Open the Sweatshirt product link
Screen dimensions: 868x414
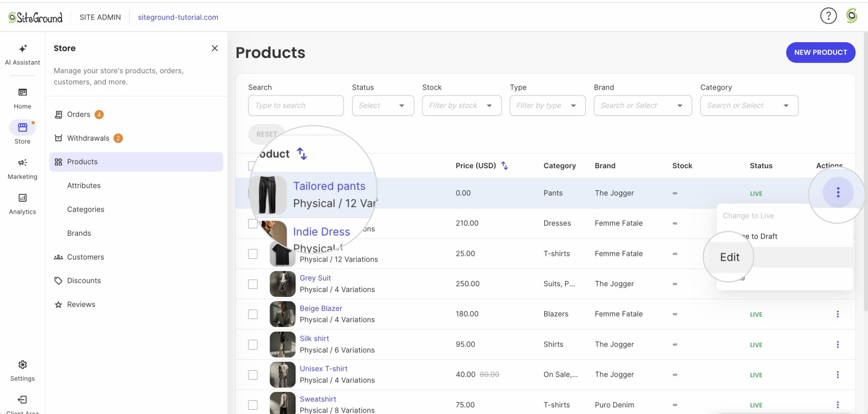point(318,399)
